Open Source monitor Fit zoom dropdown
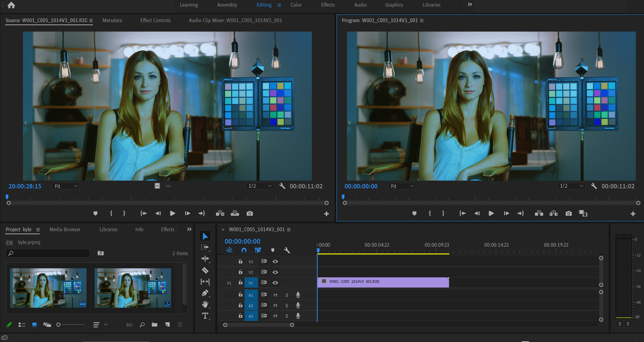Screen dimensions: 644x342 (x=66, y=186)
